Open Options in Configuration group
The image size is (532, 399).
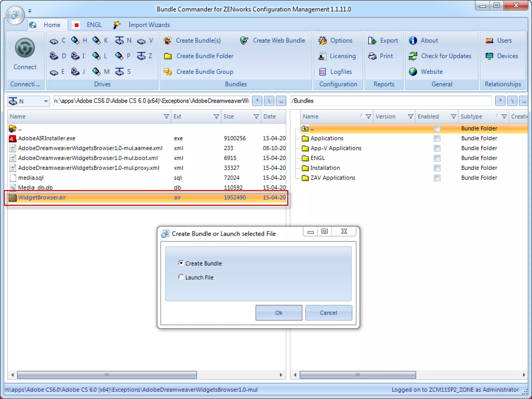point(335,41)
